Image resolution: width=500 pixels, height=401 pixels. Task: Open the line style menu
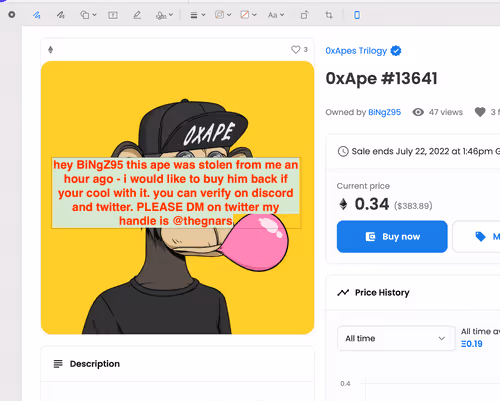(197, 15)
